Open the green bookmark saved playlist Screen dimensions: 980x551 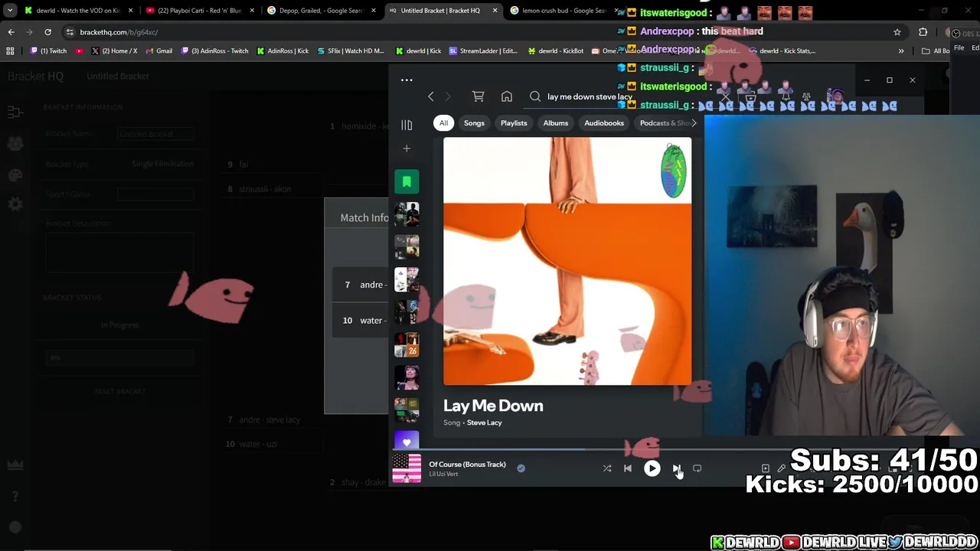pyautogui.click(x=407, y=181)
